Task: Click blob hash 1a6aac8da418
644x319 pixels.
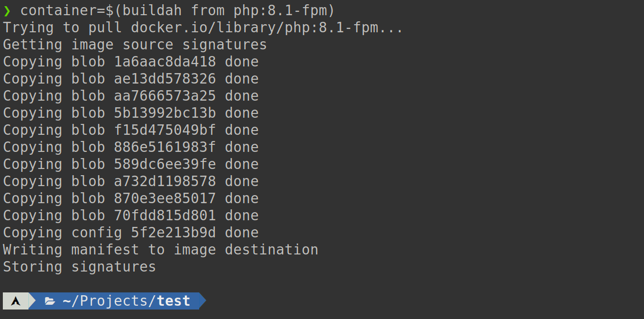Action: [x=165, y=62]
